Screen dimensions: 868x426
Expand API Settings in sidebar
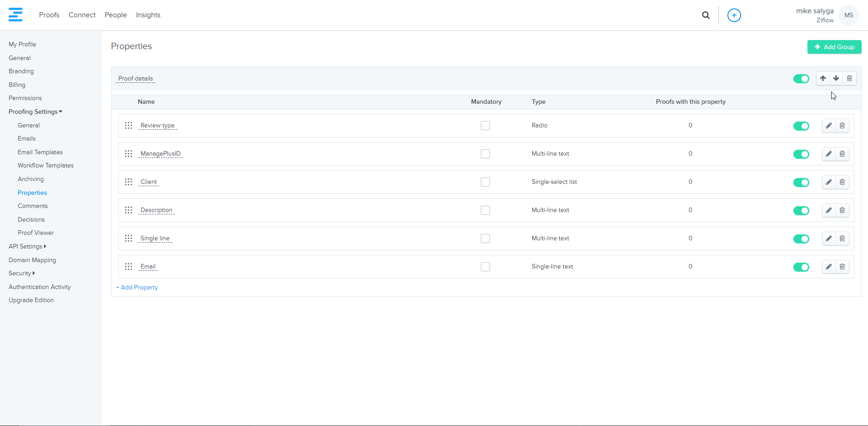click(27, 246)
